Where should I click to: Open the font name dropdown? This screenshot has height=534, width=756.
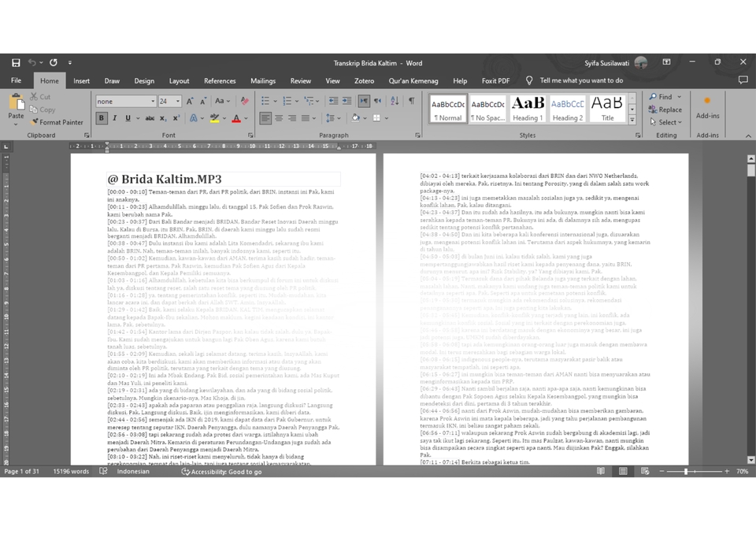(x=153, y=102)
